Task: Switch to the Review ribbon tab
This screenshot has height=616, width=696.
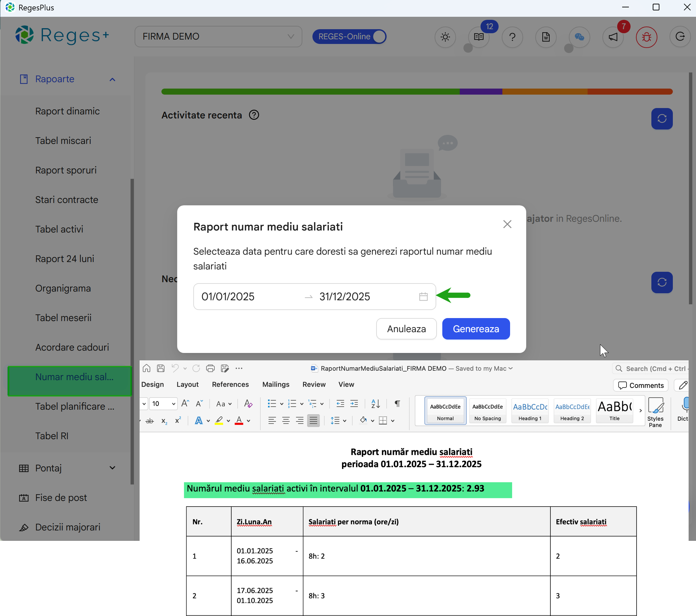Action: [x=314, y=384]
